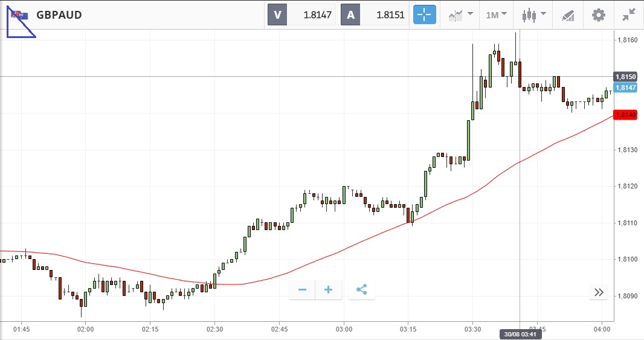Click the 03:00 time axis label

click(344, 329)
